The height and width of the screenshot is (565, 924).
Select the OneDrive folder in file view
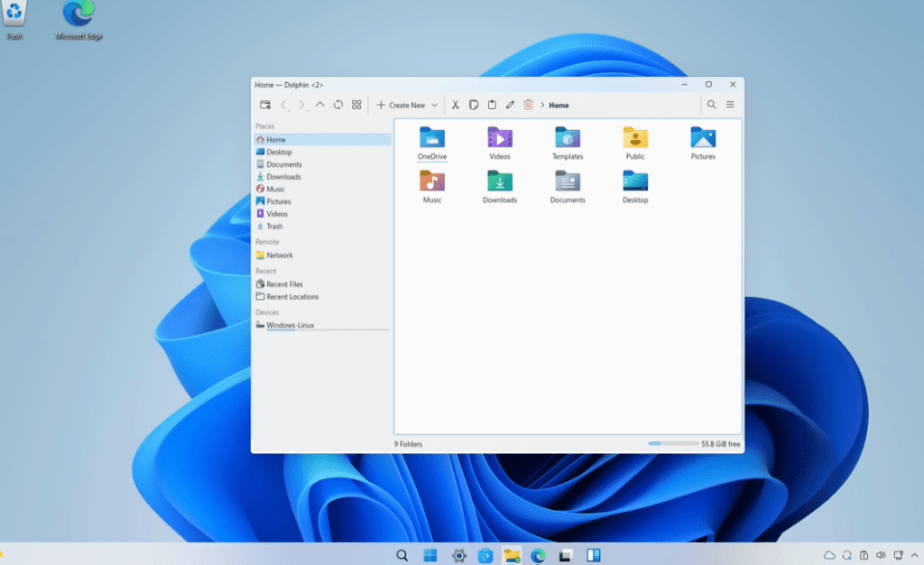tap(432, 138)
